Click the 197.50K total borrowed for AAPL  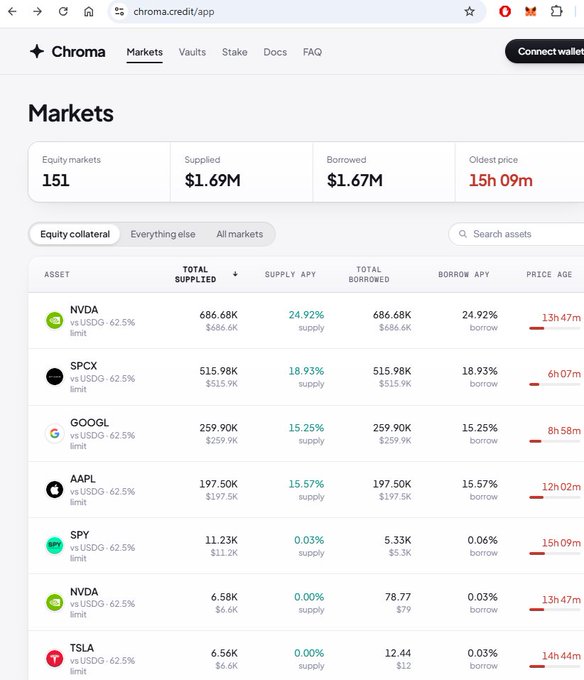click(392, 484)
